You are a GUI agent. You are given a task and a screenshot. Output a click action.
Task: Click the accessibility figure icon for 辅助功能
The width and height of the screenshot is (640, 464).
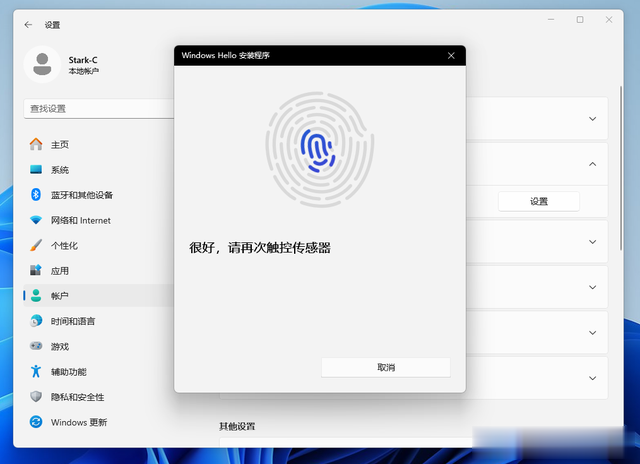[36, 371]
